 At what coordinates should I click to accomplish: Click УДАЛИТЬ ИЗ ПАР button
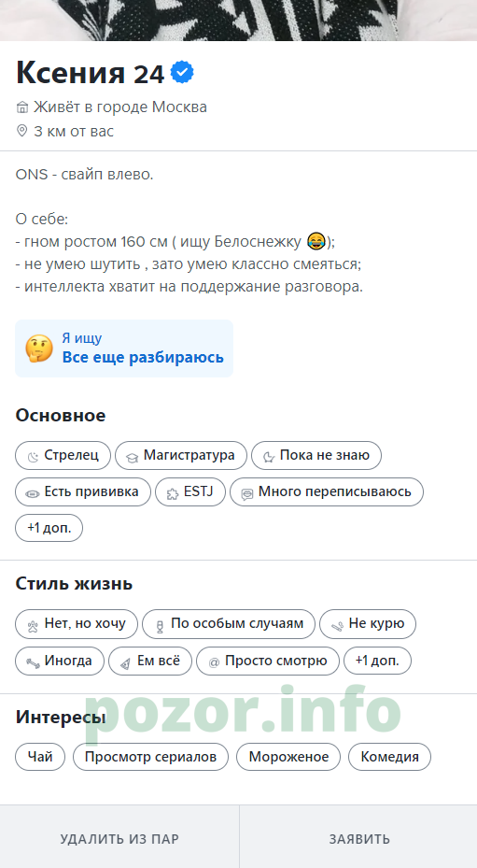[x=119, y=838]
